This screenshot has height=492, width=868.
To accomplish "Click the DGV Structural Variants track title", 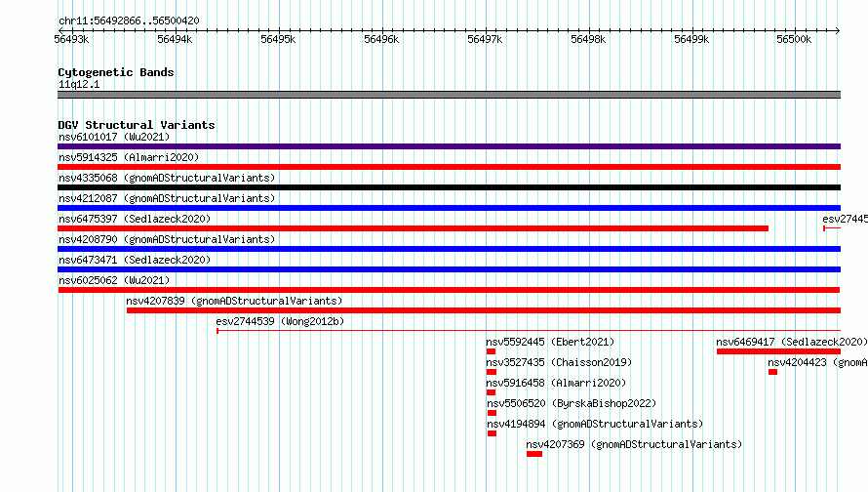I will [x=137, y=125].
